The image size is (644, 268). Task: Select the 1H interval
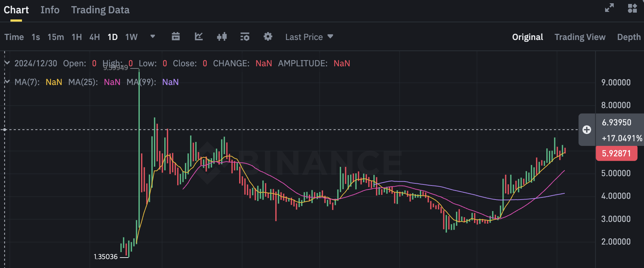(x=77, y=37)
